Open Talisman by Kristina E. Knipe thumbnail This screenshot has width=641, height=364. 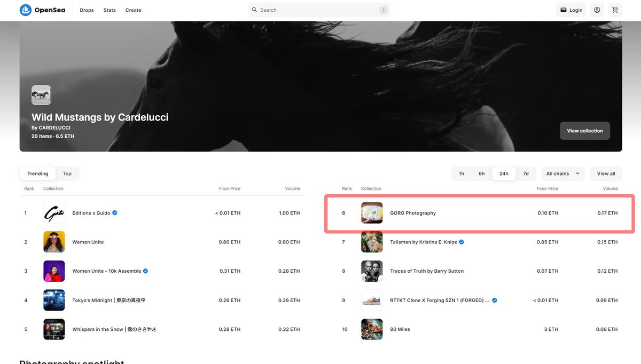(x=372, y=242)
